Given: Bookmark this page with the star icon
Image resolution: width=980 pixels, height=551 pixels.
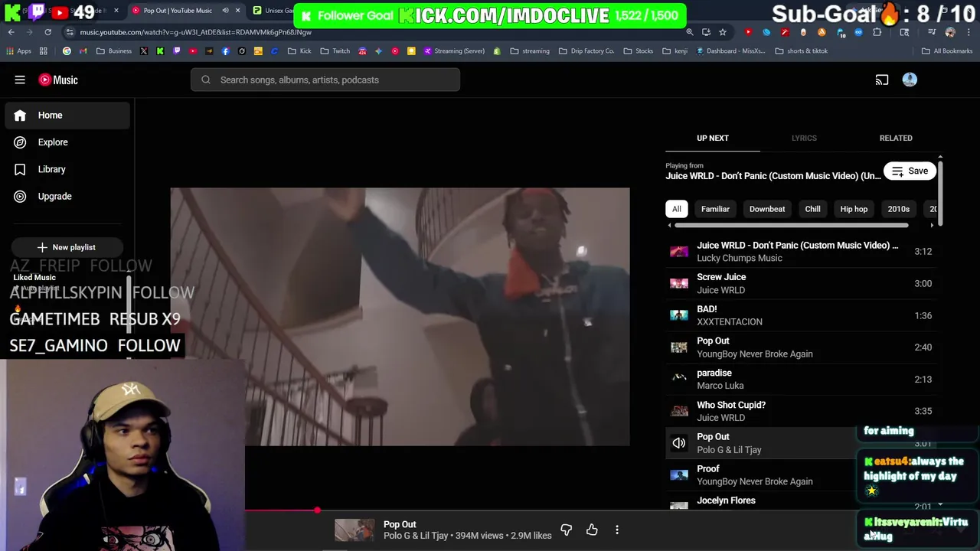Looking at the screenshot, I should tap(722, 32).
